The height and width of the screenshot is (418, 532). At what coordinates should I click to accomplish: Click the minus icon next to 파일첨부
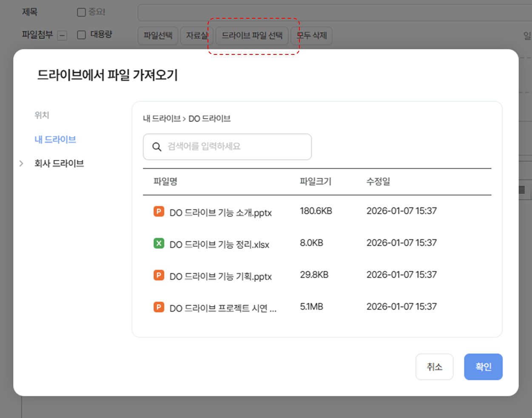[62, 36]
